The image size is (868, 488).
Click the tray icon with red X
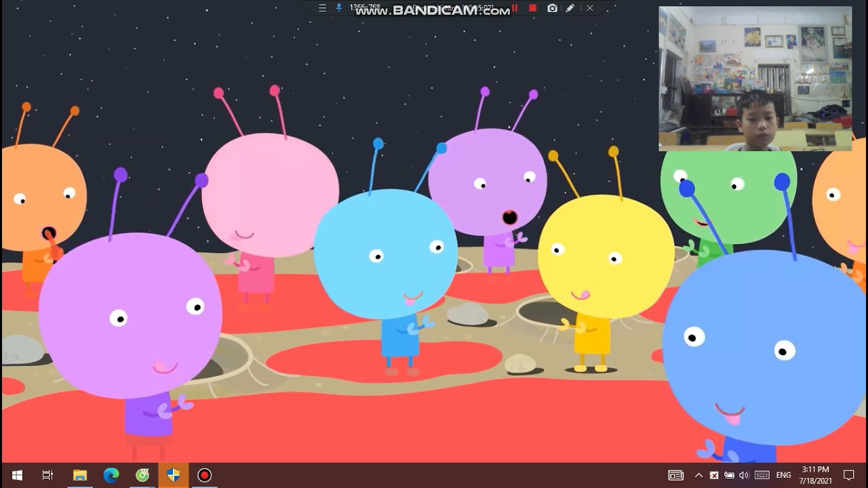click(714, 475)
